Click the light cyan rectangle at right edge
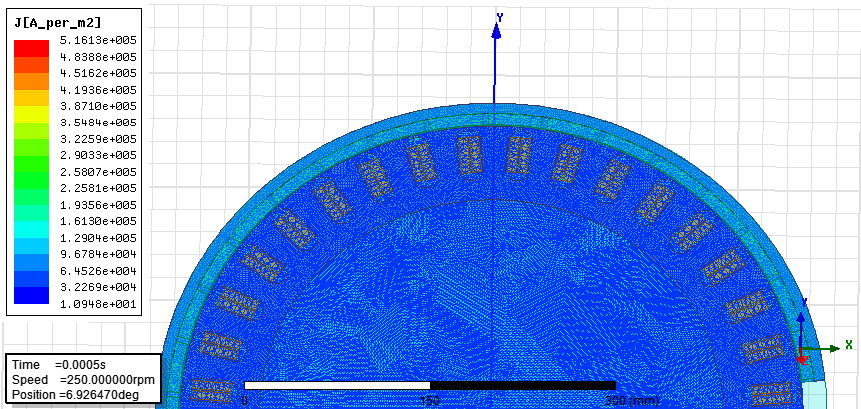The height and width of the screenshot is (409, 861). click(x=813, y=395)
